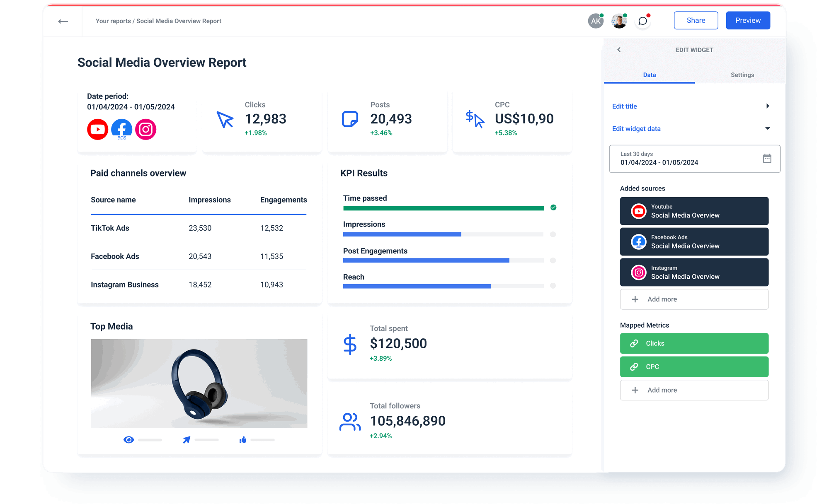Switch to the Settings tab in Edit Widget
Screen dimensions: 829x504
click(x=742, y=75)
